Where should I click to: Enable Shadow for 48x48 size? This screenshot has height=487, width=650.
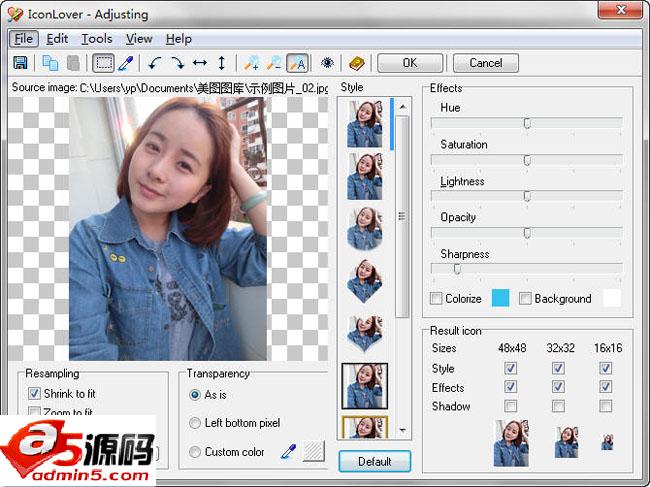tap(510, 406)
